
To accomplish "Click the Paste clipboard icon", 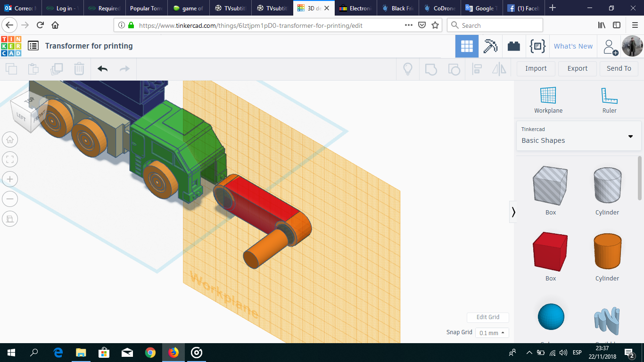I will coord(33,69).
